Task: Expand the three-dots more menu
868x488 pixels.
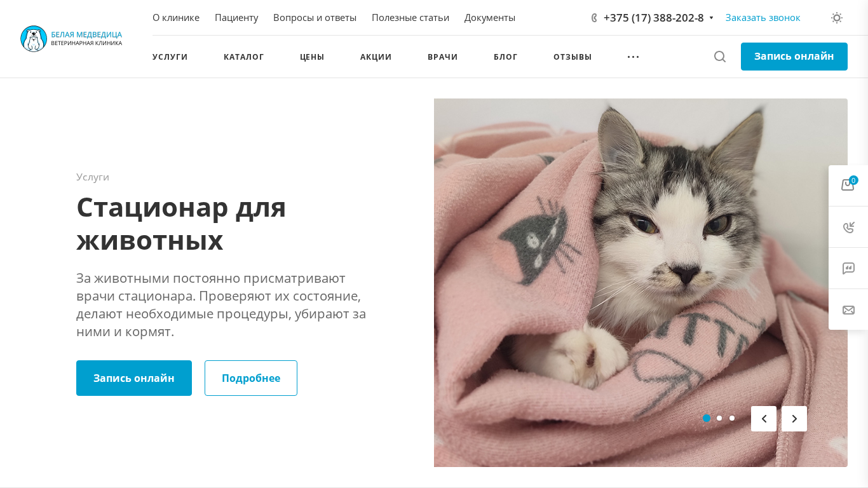Action: (x=633, y=57)
